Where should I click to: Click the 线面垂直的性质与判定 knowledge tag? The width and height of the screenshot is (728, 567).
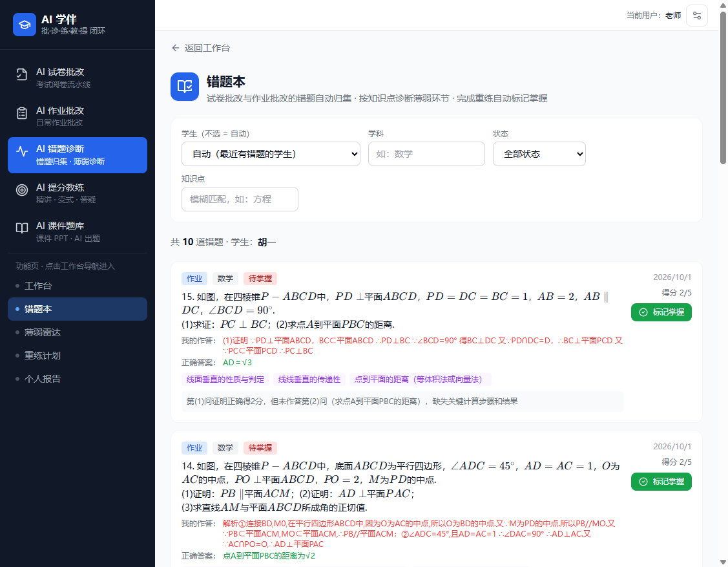[225, 380]
